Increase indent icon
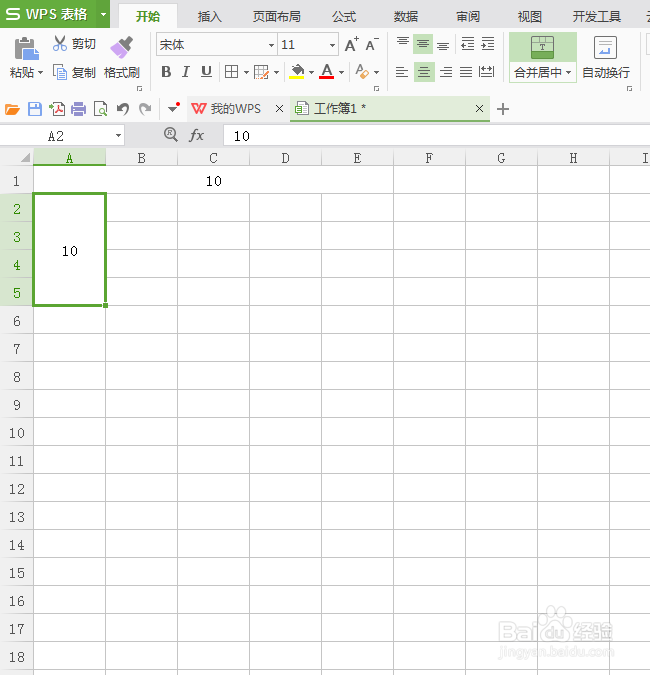This screenshot has width=650, height=675. point(488,44)
